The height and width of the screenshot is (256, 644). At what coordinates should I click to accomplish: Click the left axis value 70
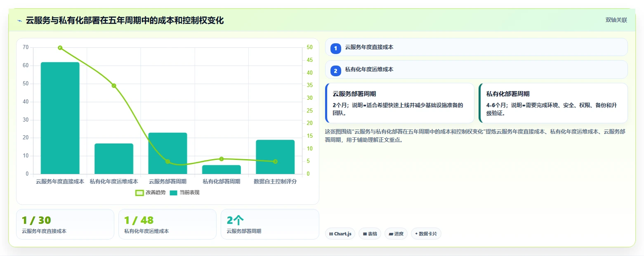(26, 47)
